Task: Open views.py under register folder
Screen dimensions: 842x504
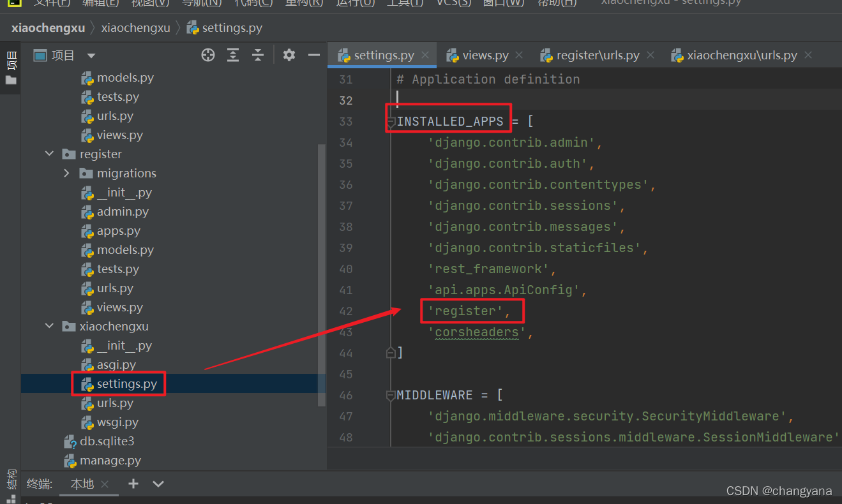Action: [120, 307]
